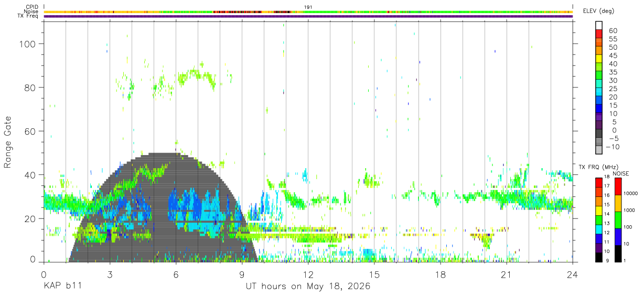Image resolution: width=644 pixels, height=297 pixels.
Task: Click the x-axis tick label '18'
Action: click(x=440, y=274)
